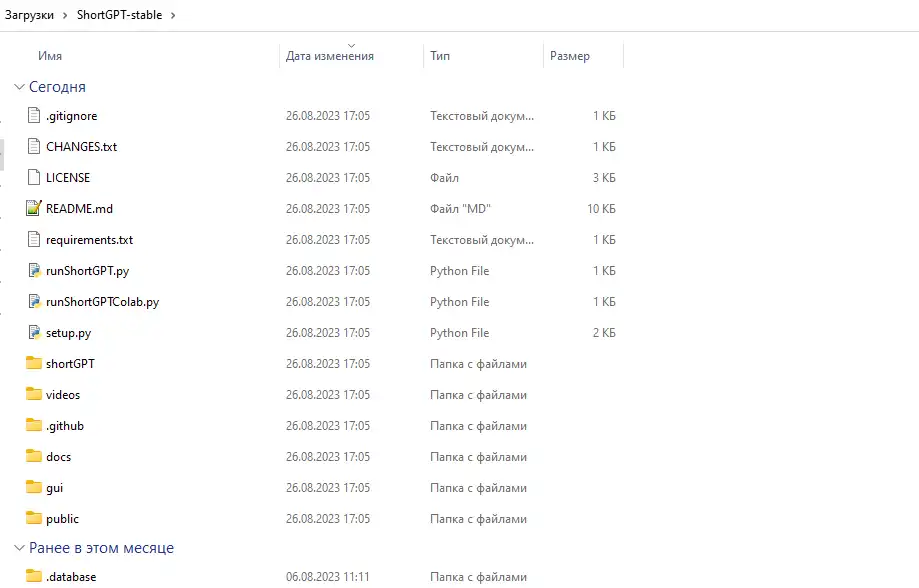Select the Ранее в этом месяце header label
This screenshot has width=919, height=588.
pyautogui.click(x=101, y=548)
